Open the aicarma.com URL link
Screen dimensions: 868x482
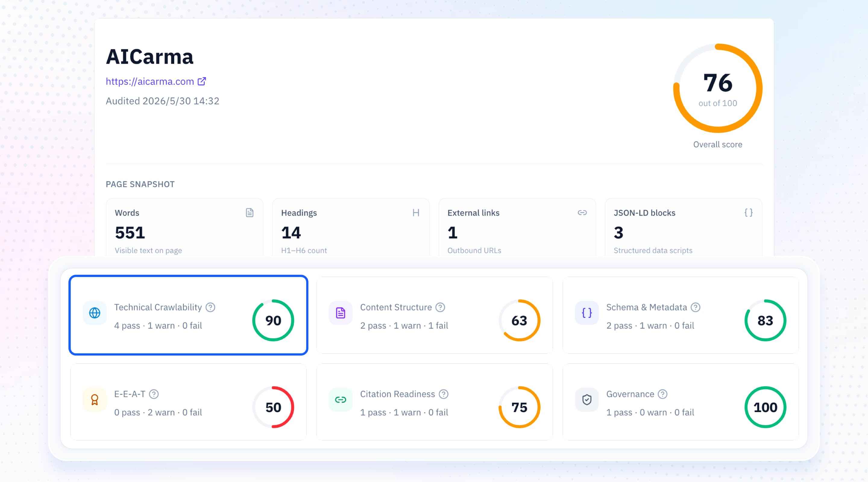click(149, 82)
